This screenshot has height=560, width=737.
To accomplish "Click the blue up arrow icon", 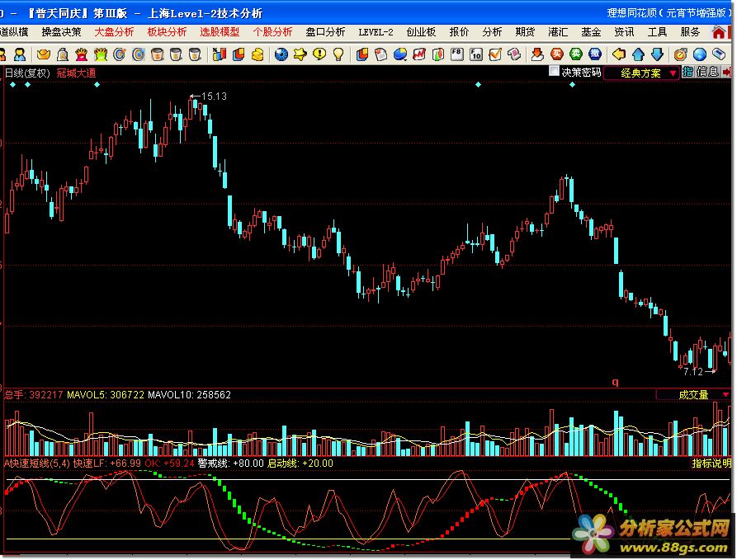I will click(638, 54).
